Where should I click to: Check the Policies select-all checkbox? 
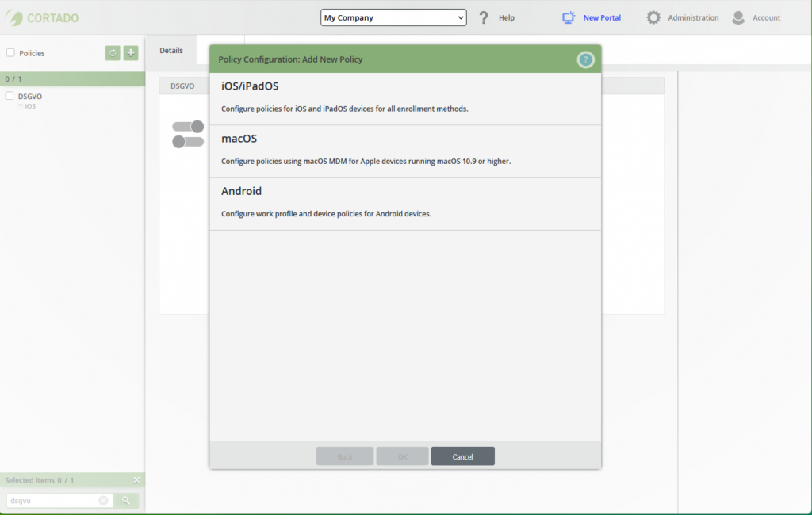click(10, 53)
